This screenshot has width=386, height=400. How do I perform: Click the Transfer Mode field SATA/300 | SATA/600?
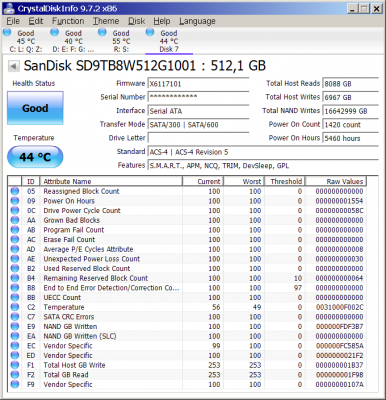point(198,125)
